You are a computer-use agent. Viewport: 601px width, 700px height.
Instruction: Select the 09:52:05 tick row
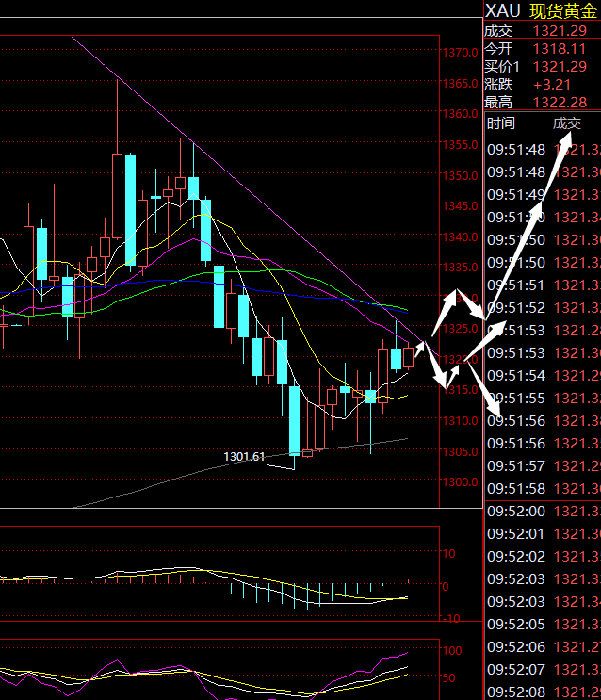542,624
